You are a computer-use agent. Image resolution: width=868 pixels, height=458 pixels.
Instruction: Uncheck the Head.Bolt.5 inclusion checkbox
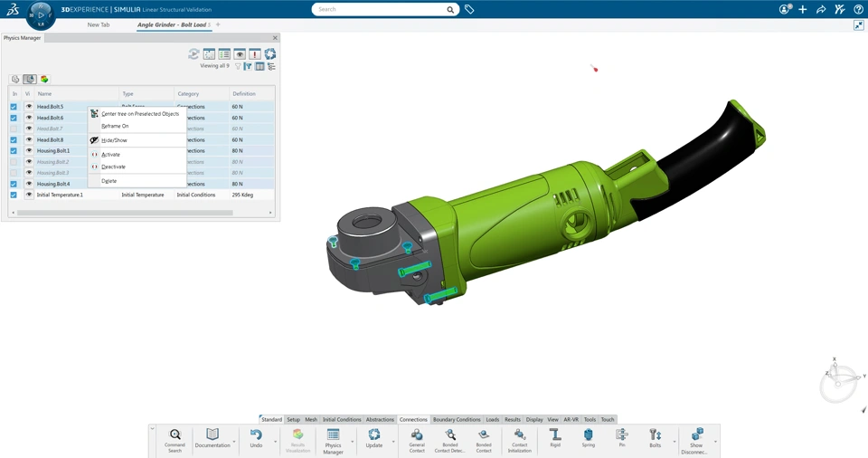(14, 107)
